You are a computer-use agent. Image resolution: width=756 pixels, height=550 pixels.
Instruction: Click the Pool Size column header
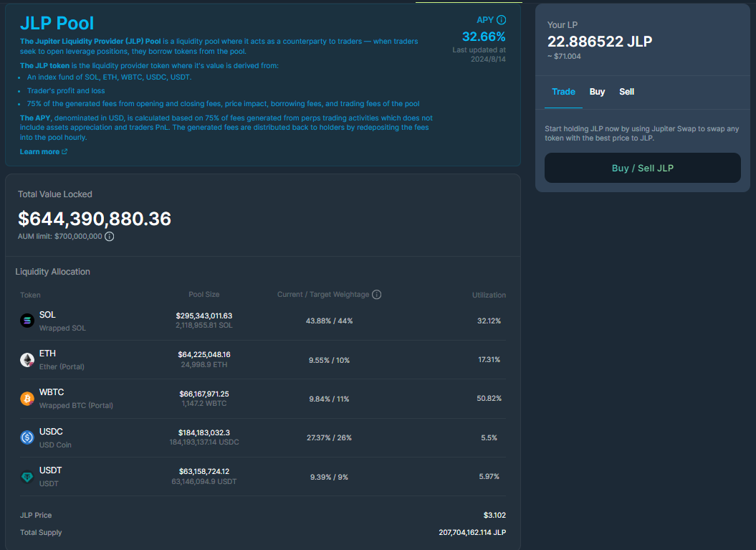(204, 295)
